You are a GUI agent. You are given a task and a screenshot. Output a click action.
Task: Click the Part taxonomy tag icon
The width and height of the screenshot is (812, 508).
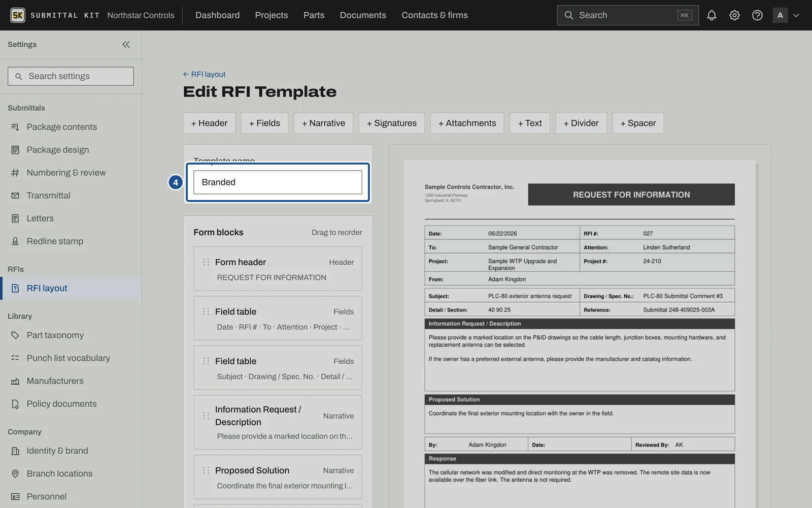[15, 335]
